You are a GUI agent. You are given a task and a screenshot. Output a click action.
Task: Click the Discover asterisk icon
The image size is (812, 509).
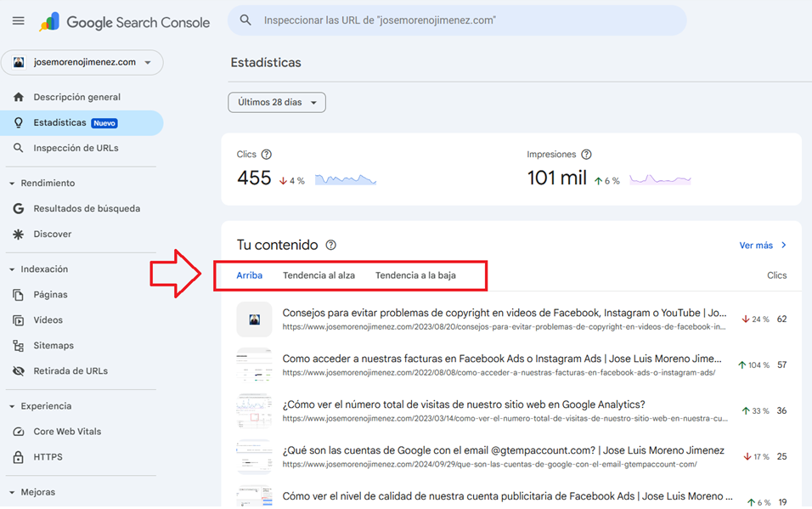tap(18, 234)
